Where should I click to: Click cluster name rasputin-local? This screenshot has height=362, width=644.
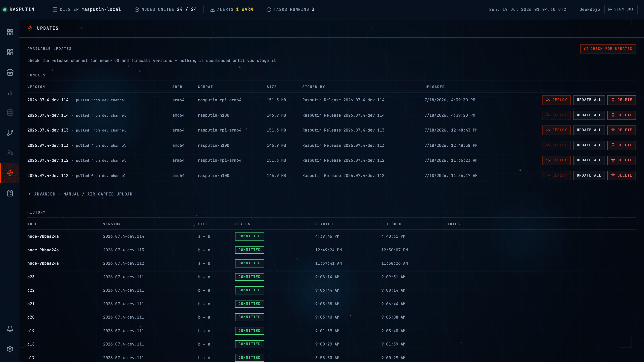pyautogui.click(x=101, y=9)
